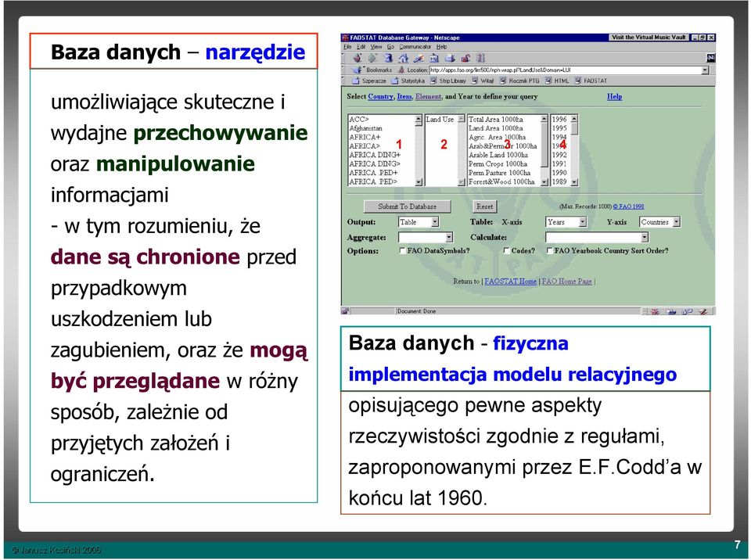The width and height of the screenshot is (751, 560).
Task: Click the Reset button
Action: [484, 206]
